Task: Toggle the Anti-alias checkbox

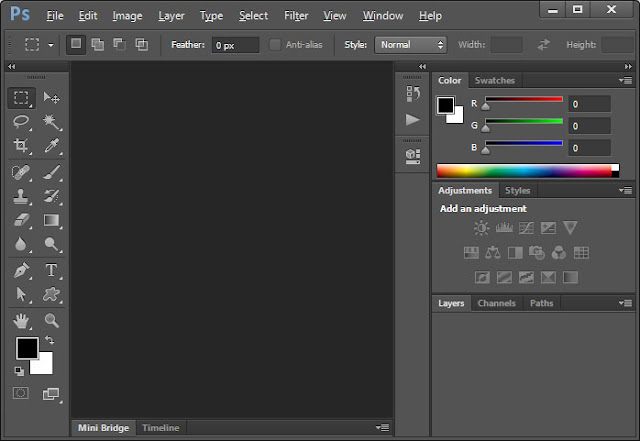Action: pos(275,45)
